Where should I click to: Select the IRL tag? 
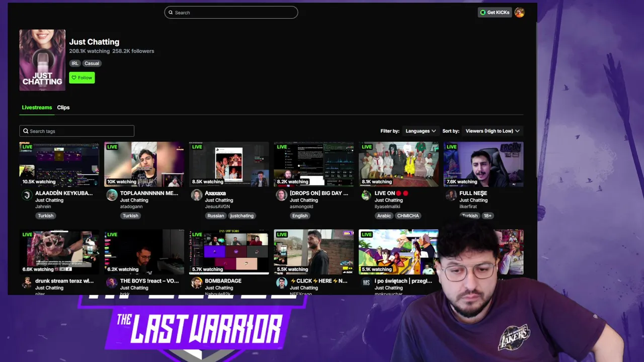pos(75,63)
